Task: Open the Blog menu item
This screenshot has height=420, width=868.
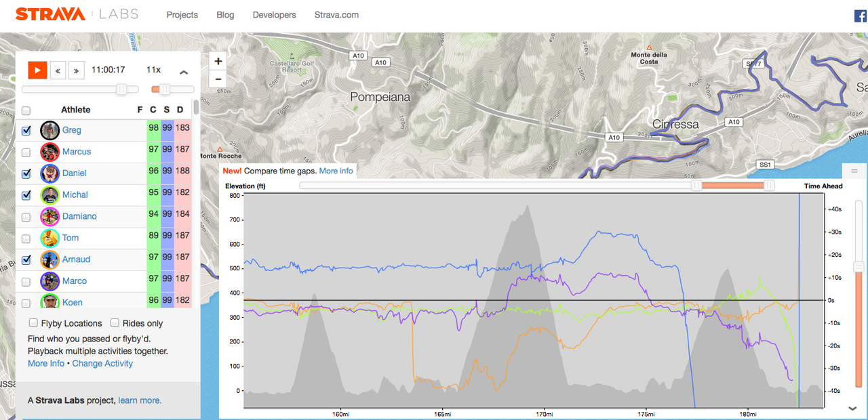Action: click(225, 15)
